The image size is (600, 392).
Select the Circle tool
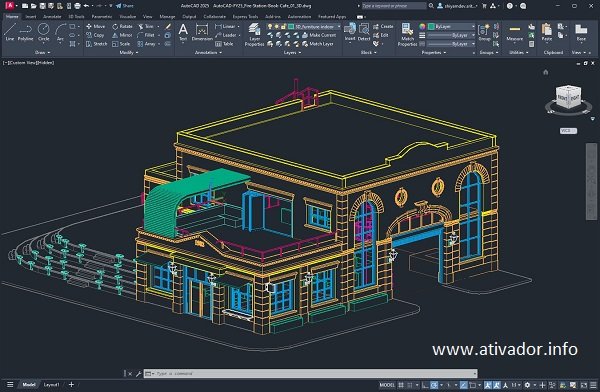point(43,32)
